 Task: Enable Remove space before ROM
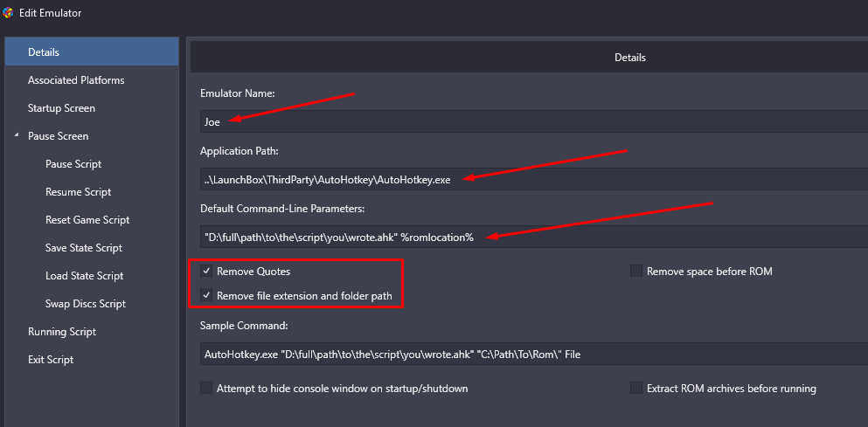pyautogui.click(x=636, y=271)
